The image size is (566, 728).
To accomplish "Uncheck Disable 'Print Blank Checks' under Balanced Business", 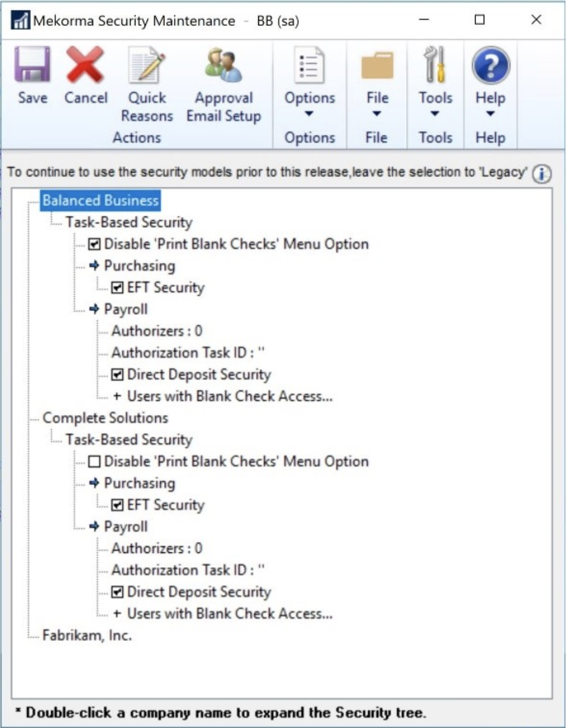I will click(x=94, y=244).
